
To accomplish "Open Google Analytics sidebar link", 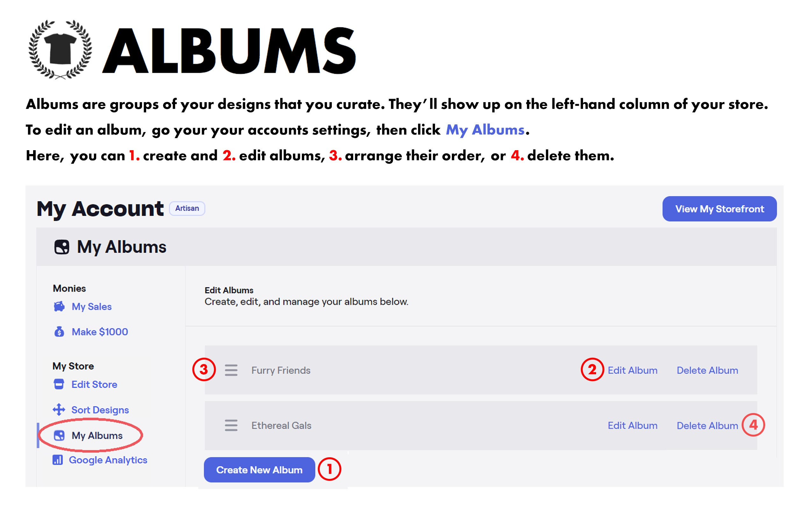I will click(x=108, y=460).
